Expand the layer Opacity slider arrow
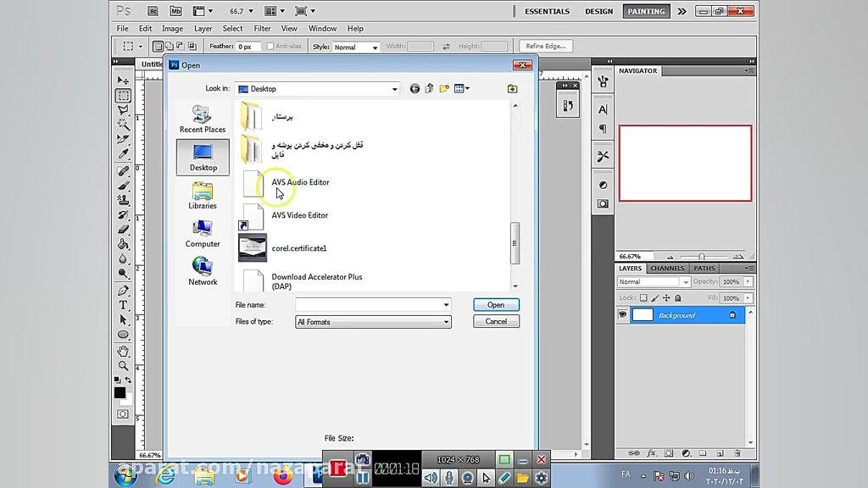The image size is (868, 488). (x=748, y=281)
